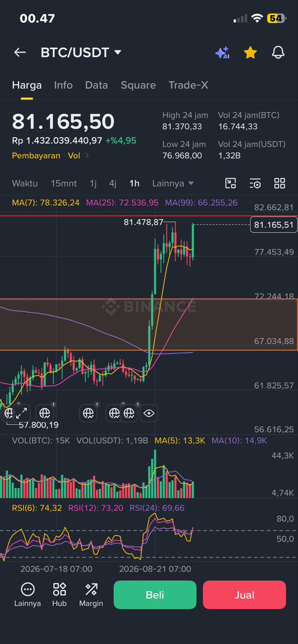Switch to the Square tab
The height and width of the screenshot is (644, 298).
point(138,85)
